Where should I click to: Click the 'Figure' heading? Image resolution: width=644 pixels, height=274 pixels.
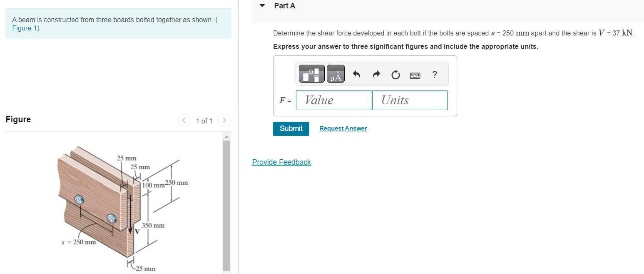(x=18, y=119)
